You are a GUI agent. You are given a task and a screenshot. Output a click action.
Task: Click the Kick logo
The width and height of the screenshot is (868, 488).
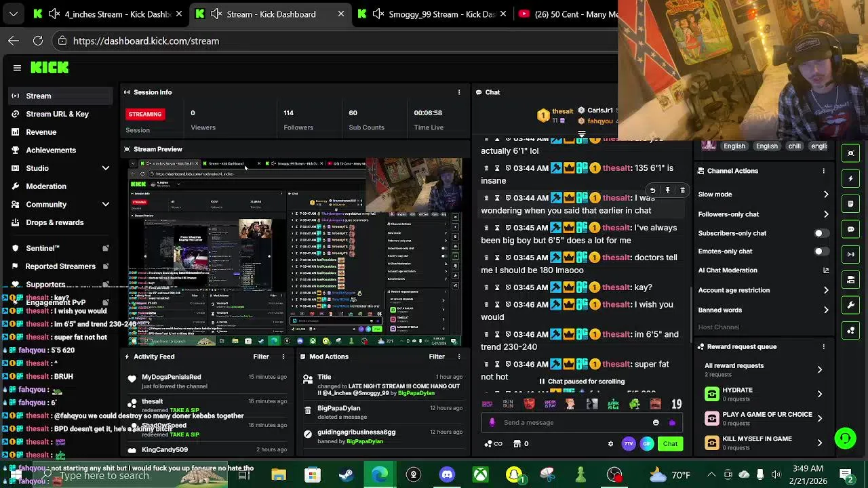click(50, 67)
